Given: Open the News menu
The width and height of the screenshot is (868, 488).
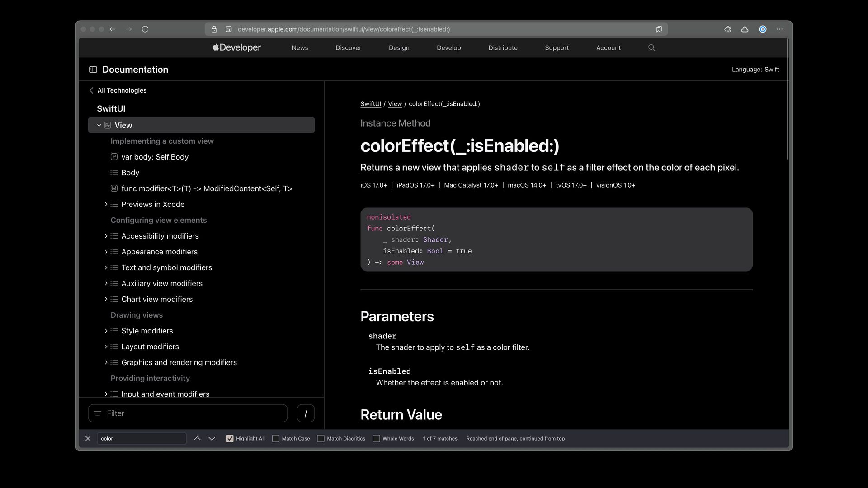Looking at the screenshot, I should tap(300, 48).
